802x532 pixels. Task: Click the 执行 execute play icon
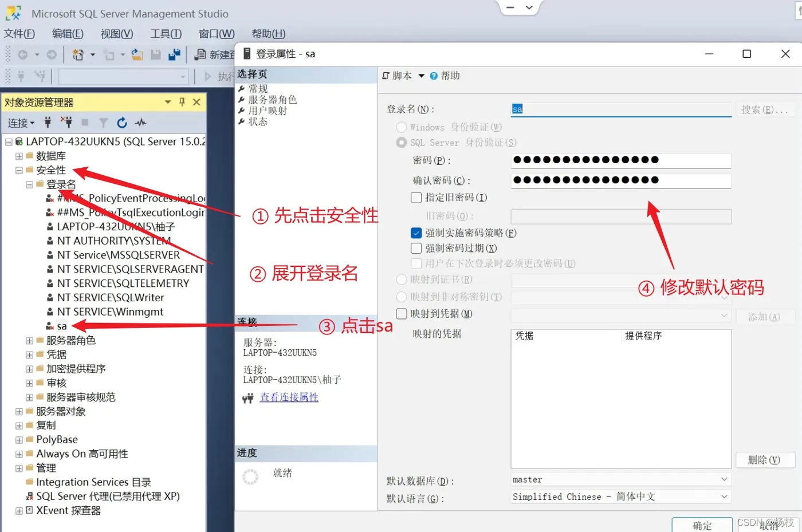point(207,76)
